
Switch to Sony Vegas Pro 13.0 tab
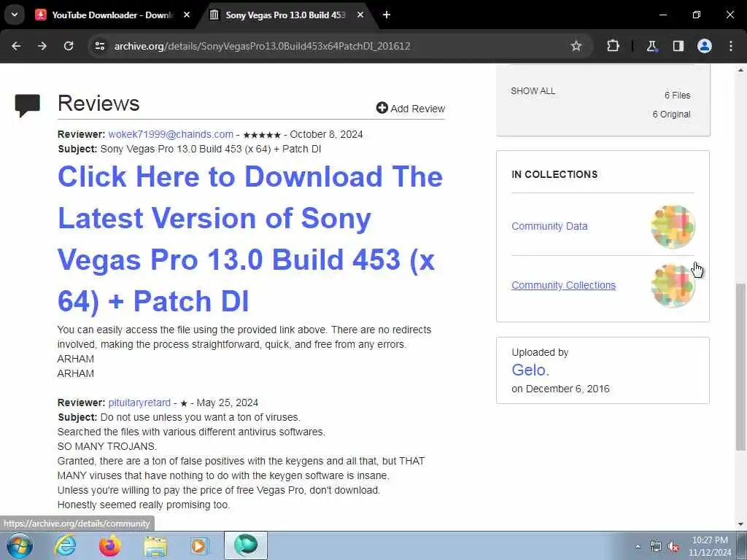point(285,15)
